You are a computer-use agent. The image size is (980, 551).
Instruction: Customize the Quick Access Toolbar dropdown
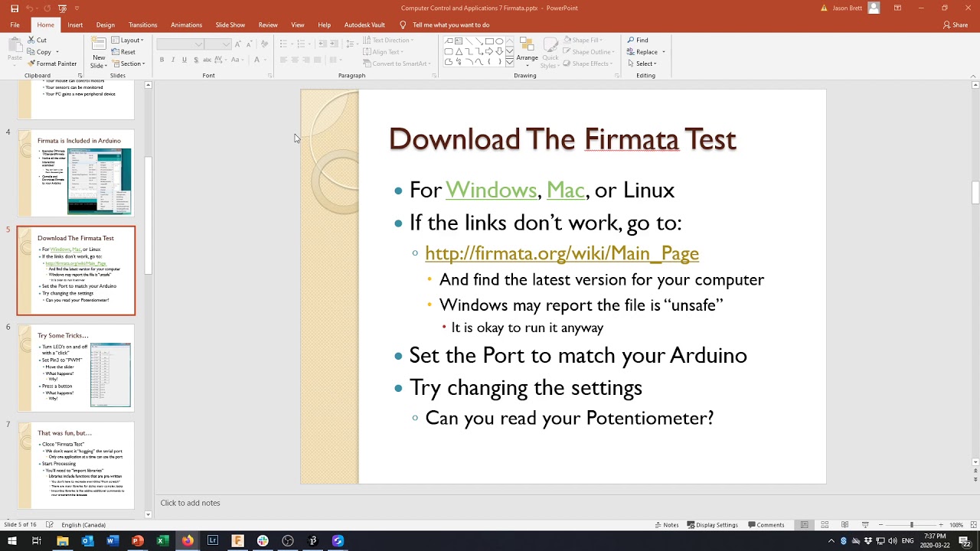tap(77, 8)
